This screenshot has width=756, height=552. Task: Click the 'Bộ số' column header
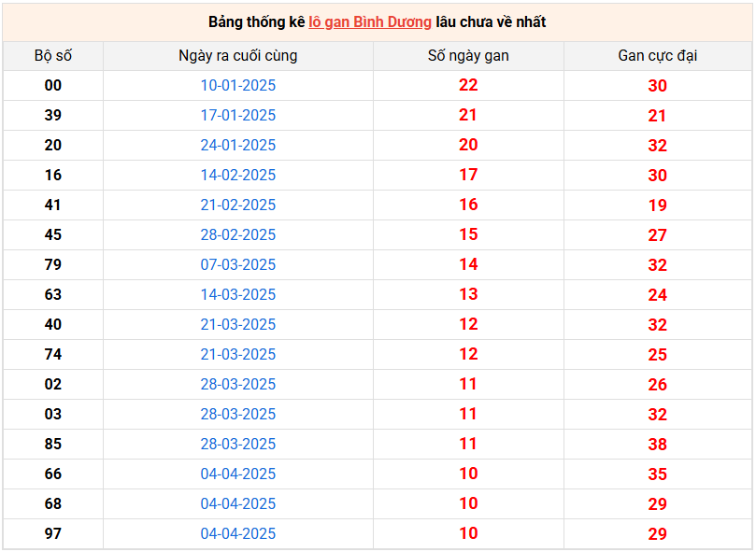coord(53,56)
